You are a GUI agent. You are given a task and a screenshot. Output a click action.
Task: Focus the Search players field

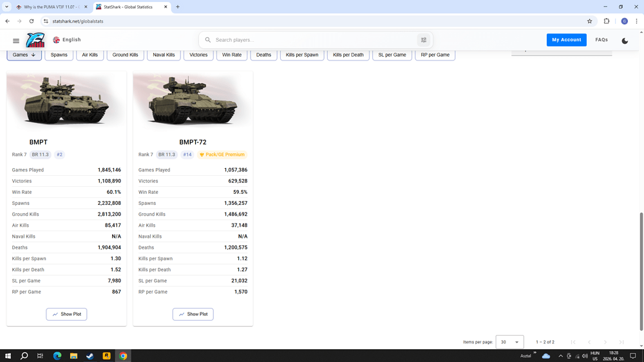pyautogui.click(x=314, y=40)
